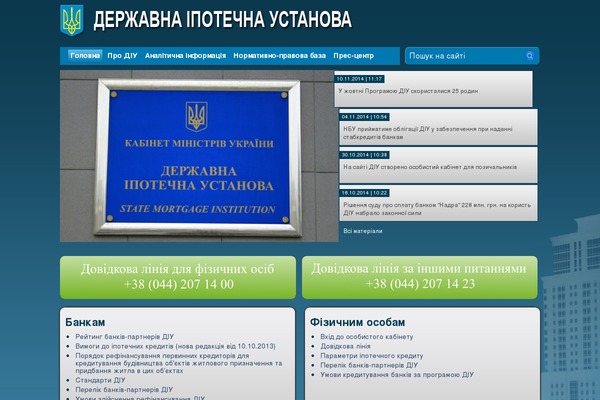Open Вимоги до іпотечних кредитів link
The image size is (600, 400).
pos(175,346)
